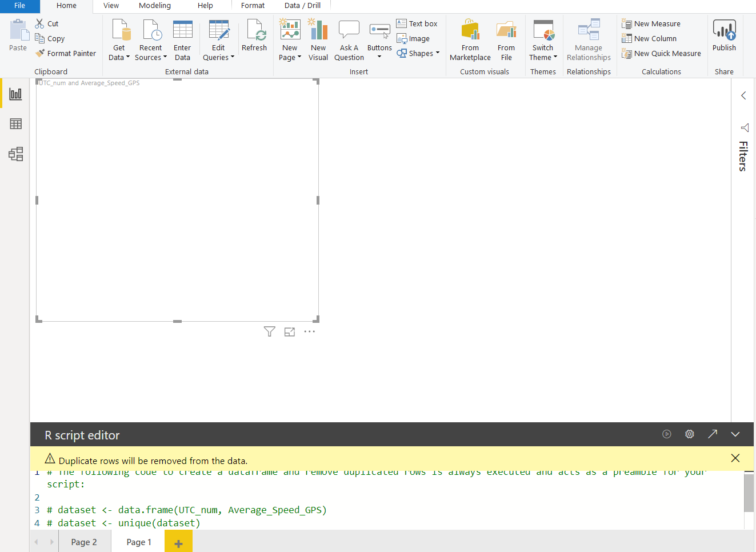Open the Edit Queries icon
Viewport: 756px width, 552px height.
click(219, 30)
